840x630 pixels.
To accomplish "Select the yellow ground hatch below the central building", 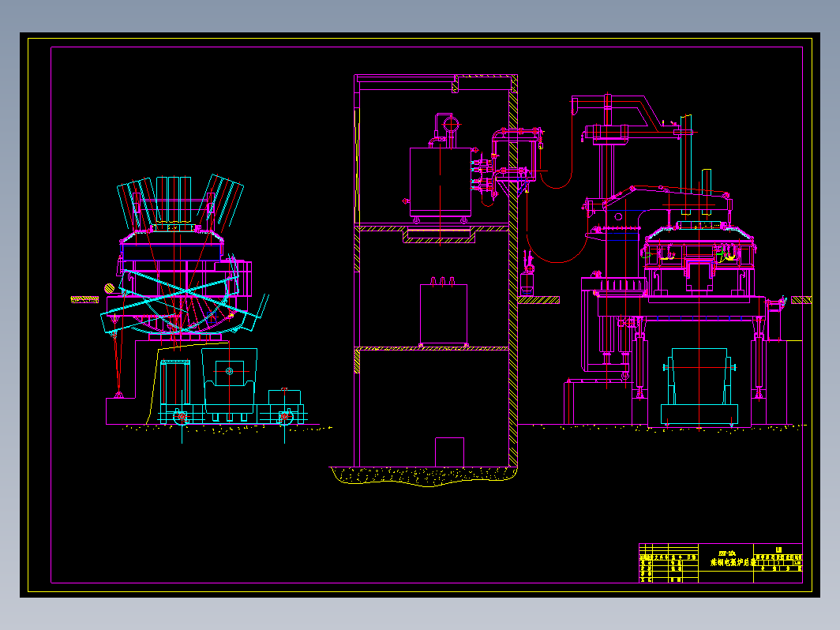I will tap(423, 476).
